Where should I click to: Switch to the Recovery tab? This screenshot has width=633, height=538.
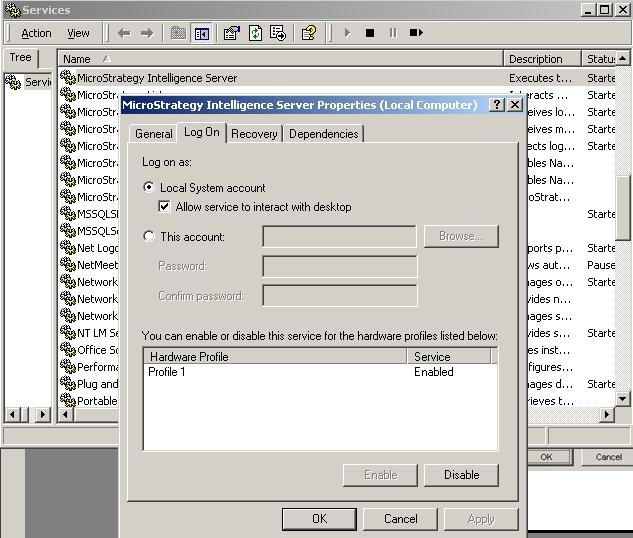(x=254, y=134)
